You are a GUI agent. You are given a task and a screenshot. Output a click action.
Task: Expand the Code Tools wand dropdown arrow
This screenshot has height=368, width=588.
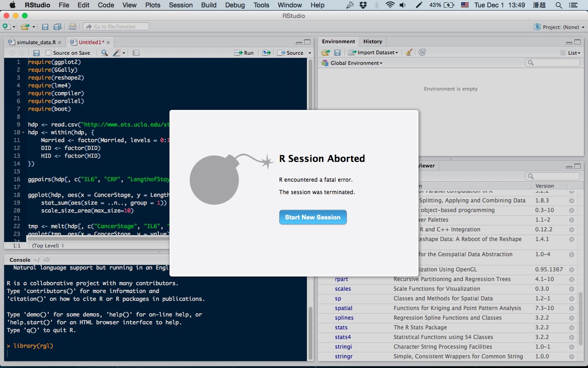click(124, 53)
